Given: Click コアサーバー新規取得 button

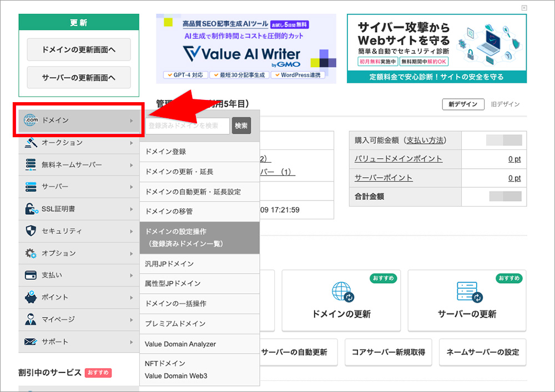Looking at the screenshot, I should (389, 352).
